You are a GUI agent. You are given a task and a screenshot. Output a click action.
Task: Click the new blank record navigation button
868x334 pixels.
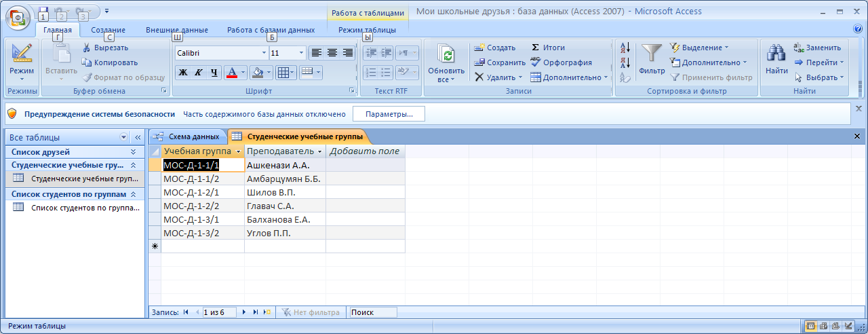tap(267, 312)
